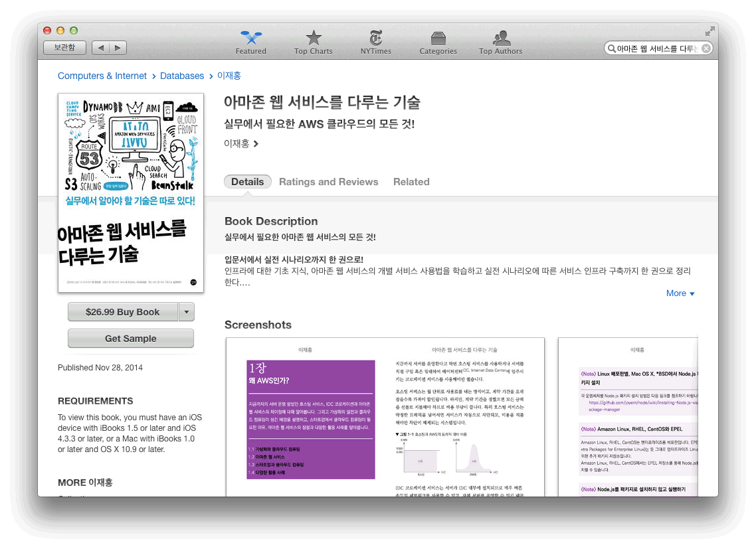The image size is (756, 549).
Task: Open the Top Authors icon
Action: (x=501, y=39)
